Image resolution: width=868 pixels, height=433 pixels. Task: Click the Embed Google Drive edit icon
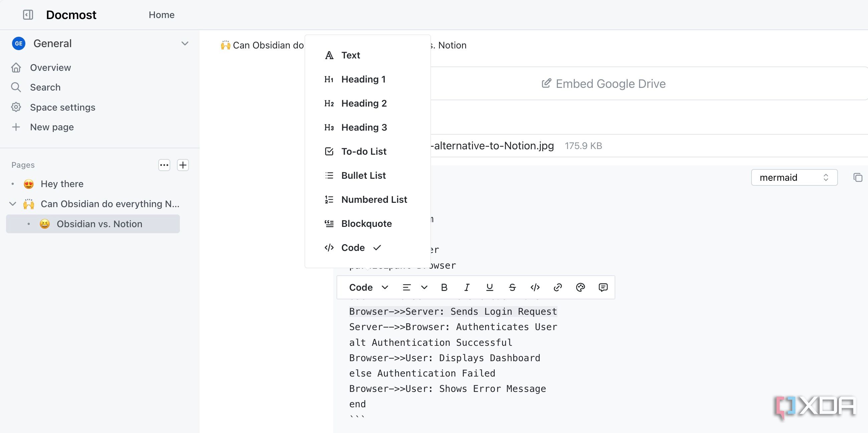click(x=546, y=83)
